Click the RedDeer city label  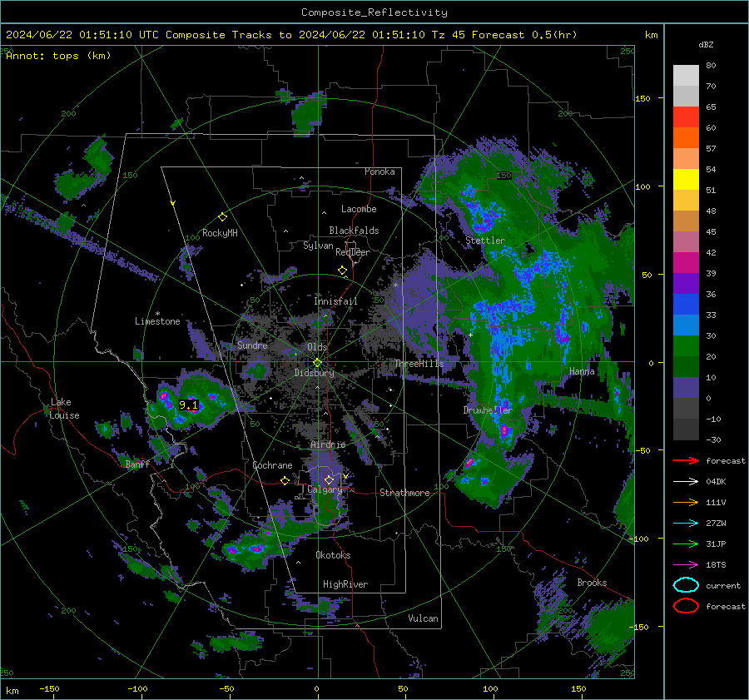pyautogui.click(x=353, y=252)
